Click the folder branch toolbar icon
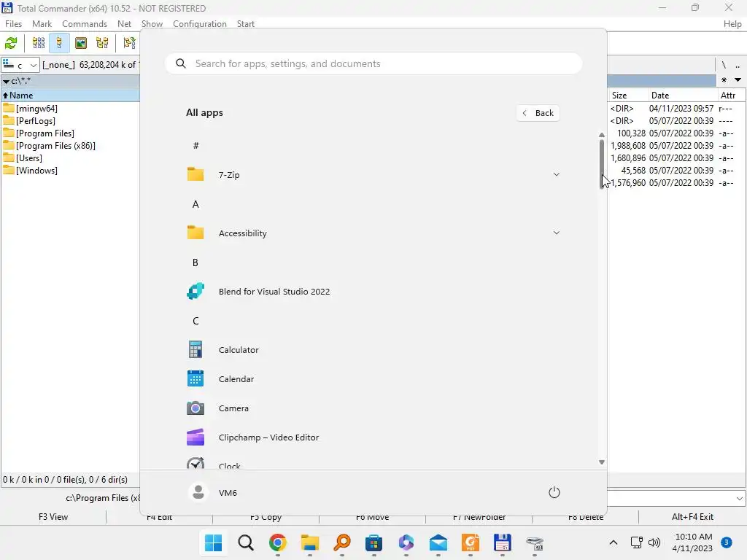This screenshot has width=747, height=560. (129, 43)
